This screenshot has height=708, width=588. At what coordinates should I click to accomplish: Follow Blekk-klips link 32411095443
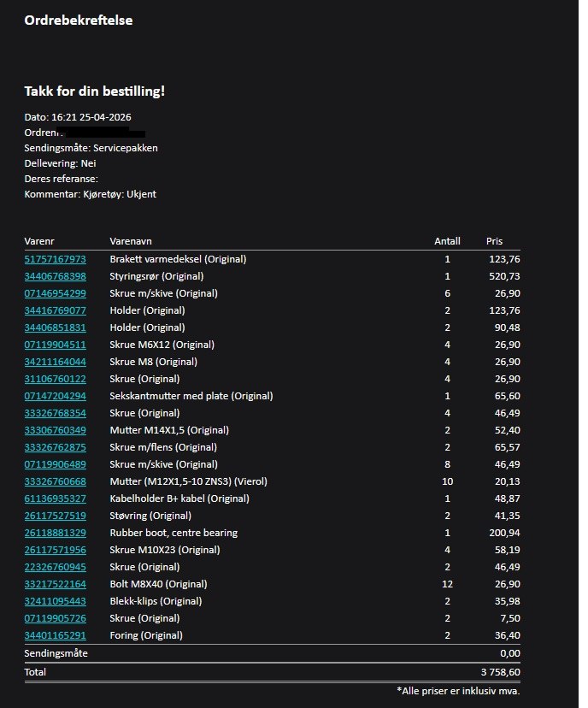point(55,601)
